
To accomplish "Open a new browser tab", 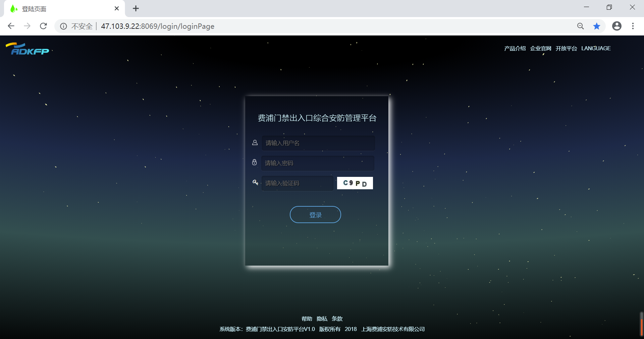I will coord(136,9).
